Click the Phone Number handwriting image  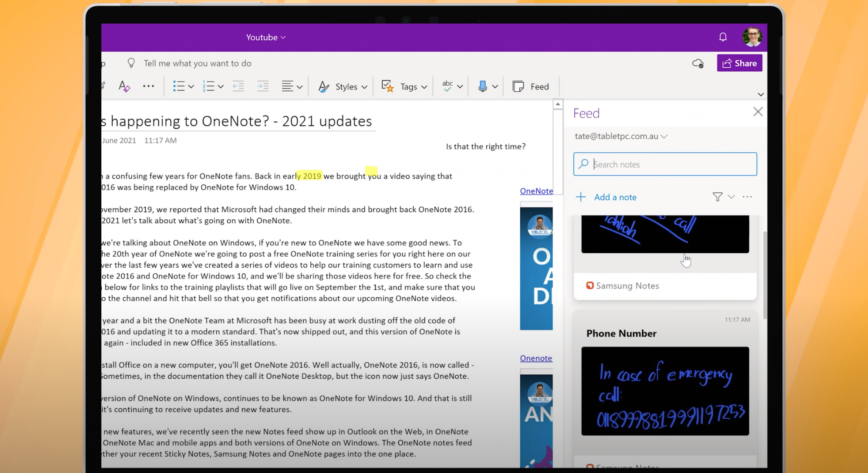[x=665, y=391]
